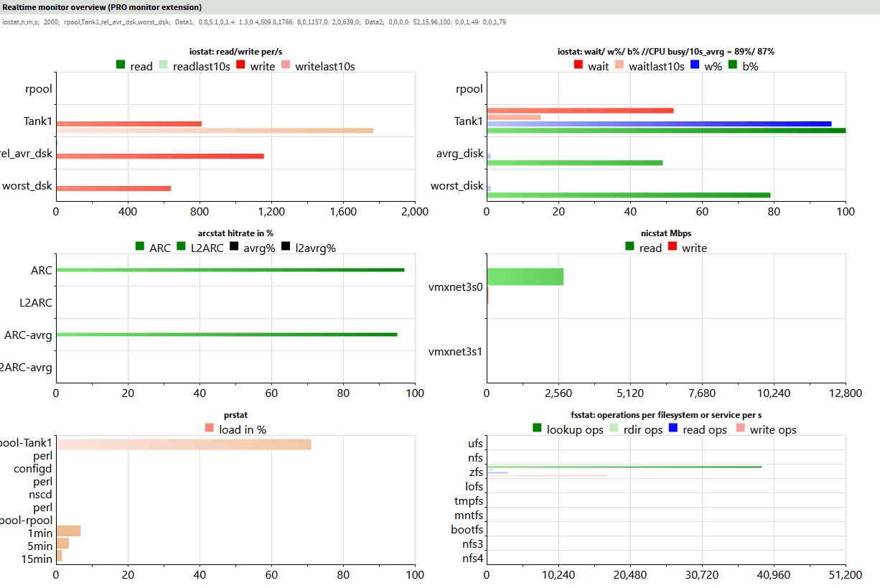Viewport: 880px width, 588px height.
Task: Click the 1min load bar in prstat
Action: tap(68, 531)
